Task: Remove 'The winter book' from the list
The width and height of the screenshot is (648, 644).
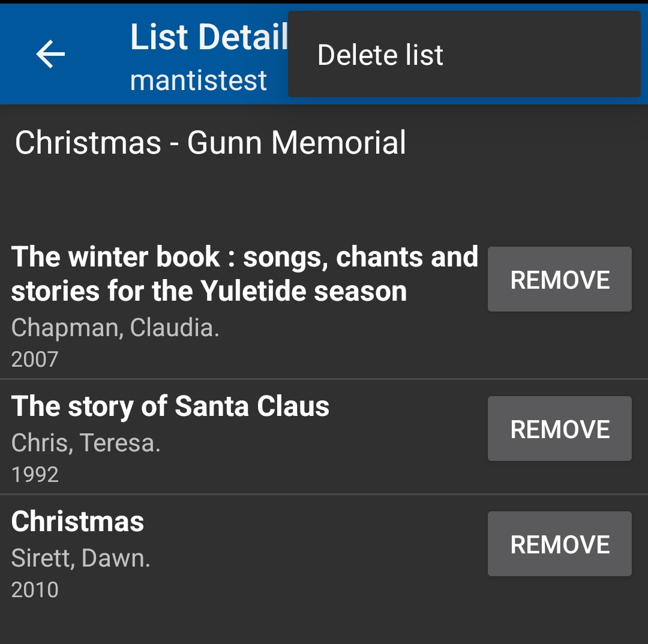Action: pos(559,279)
